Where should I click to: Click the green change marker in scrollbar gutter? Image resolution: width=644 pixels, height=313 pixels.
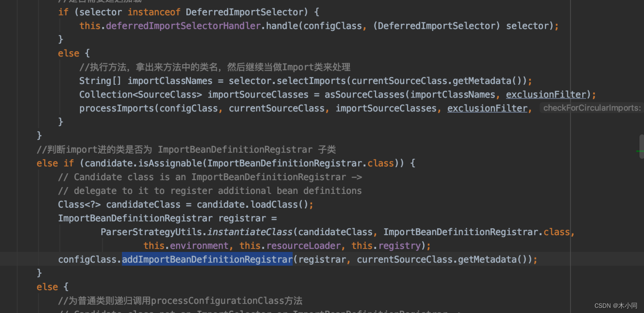640,151
